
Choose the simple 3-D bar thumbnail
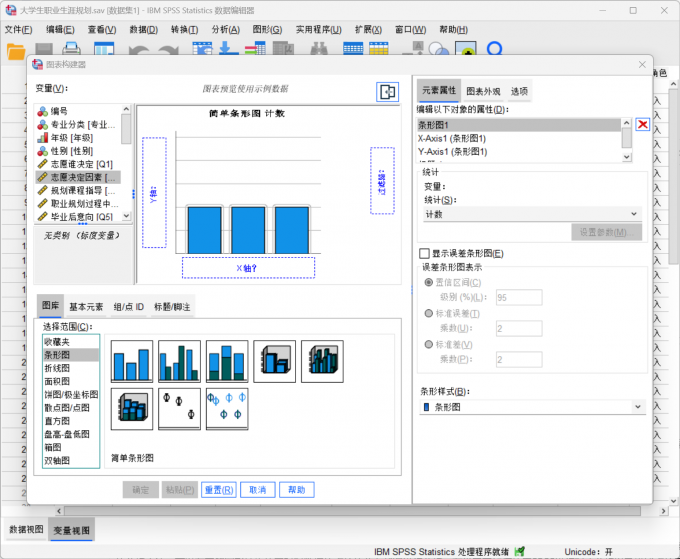275,361
